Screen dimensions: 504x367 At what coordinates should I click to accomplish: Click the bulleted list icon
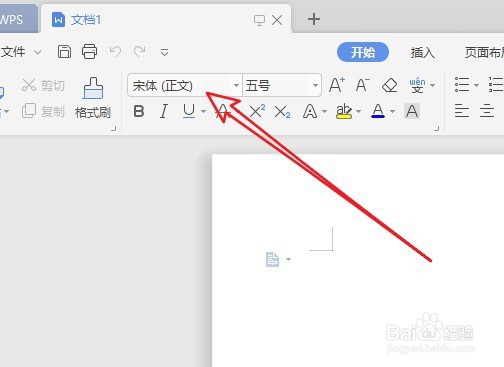[462, 85]
